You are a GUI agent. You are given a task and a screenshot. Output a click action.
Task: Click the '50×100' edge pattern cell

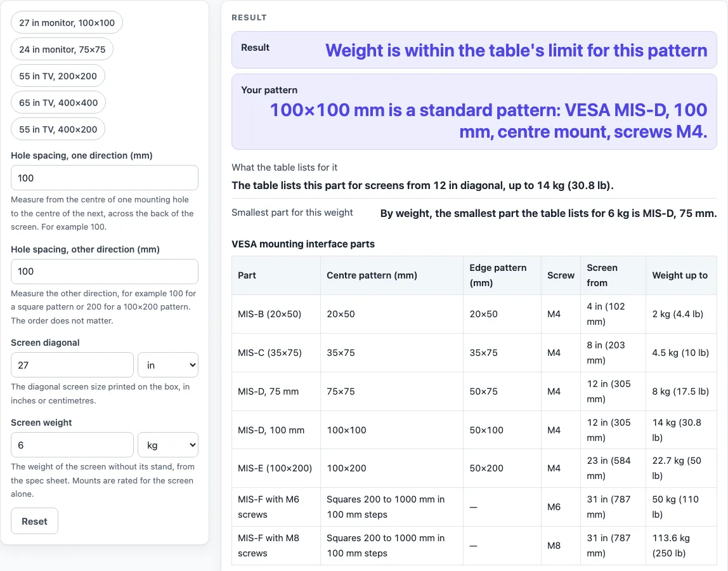click(x=502, y=430)
